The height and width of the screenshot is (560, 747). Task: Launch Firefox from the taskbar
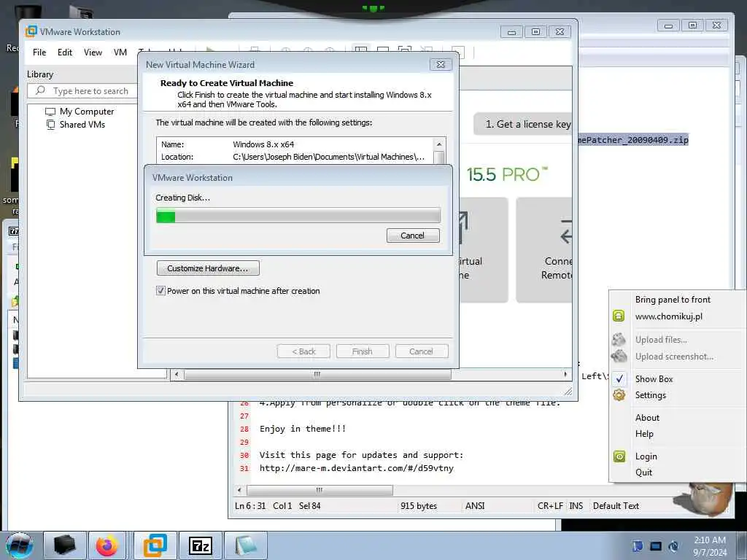click(107, 545)
